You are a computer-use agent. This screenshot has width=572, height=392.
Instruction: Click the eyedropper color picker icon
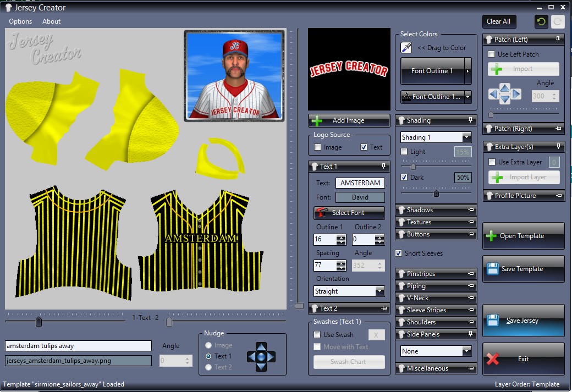[x=406, y=48]
